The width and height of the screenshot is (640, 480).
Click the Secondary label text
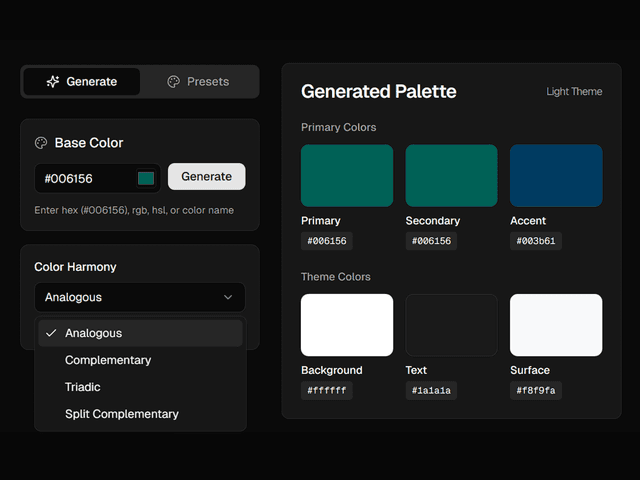click(433, 221)
